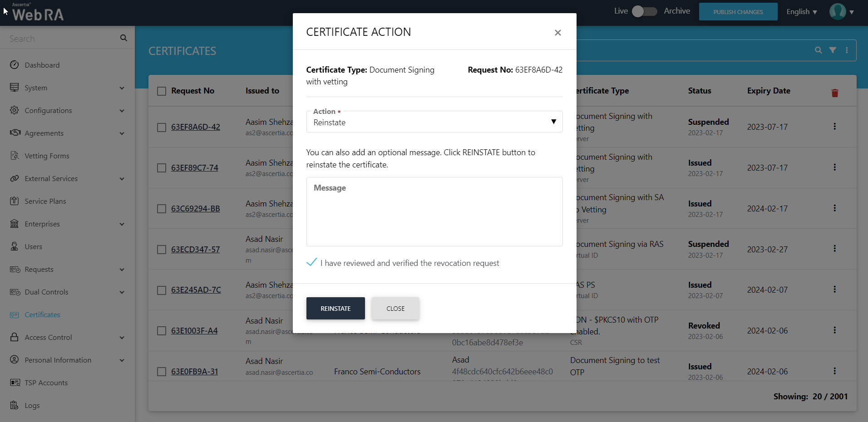This screenshot has width=868, height=422.
Task: Uncheck the reviewed and verified revocation checkbox
Action: point(311,263)
